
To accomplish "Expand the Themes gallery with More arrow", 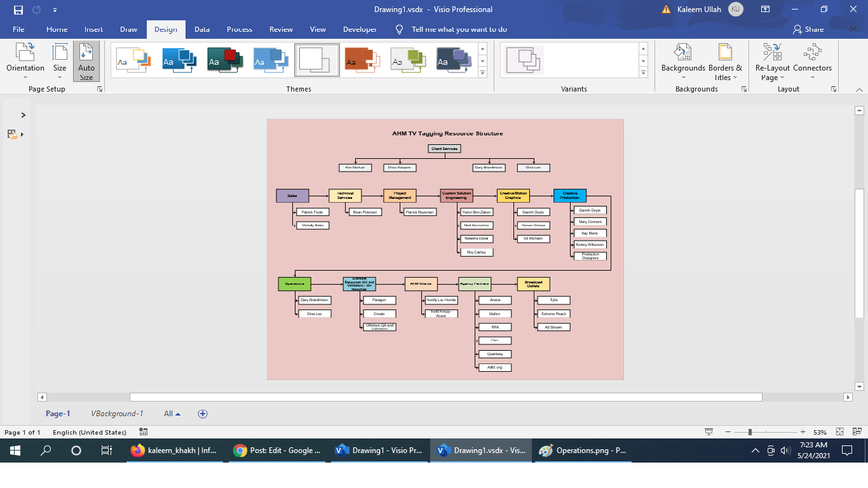I will [x=483, y=72].
